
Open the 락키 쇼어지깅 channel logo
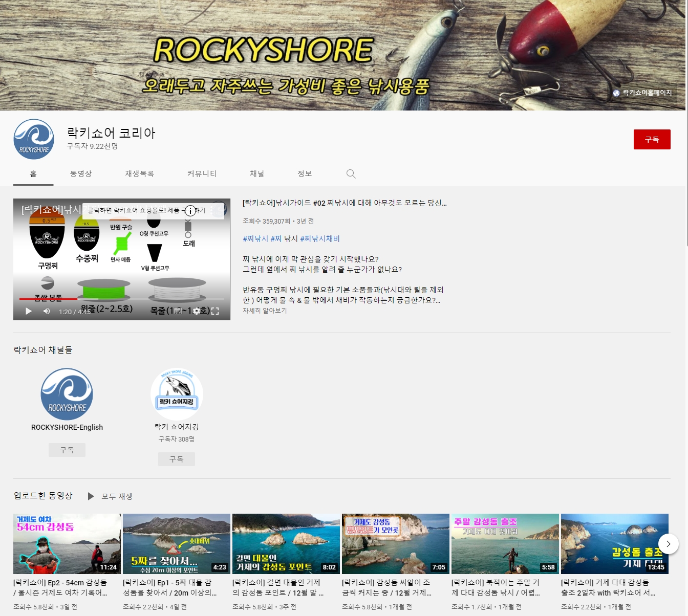click(177, 394)
